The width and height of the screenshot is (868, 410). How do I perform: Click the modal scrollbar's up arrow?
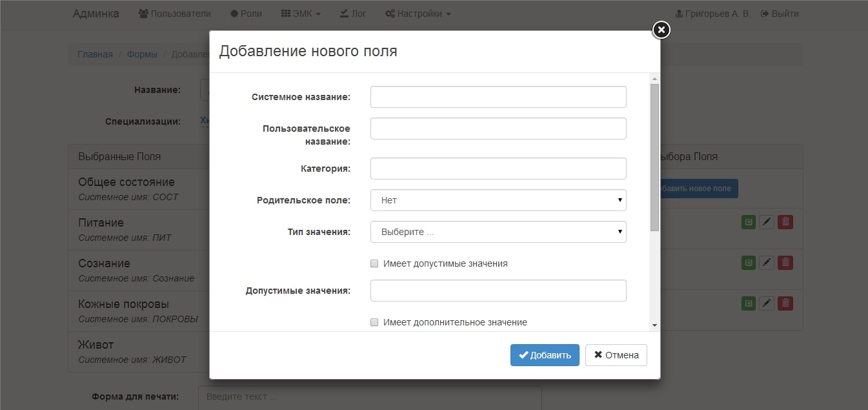point(654,78)
